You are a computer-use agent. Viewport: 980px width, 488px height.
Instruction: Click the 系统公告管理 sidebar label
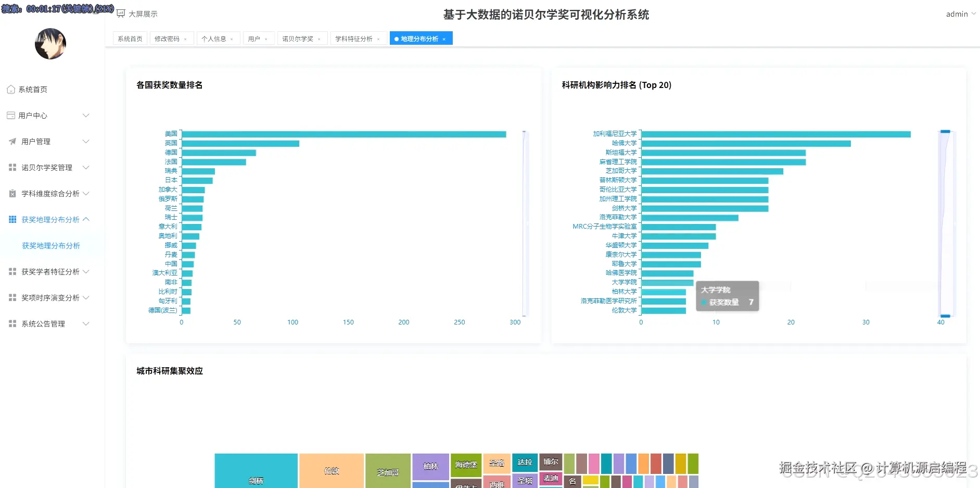click(43, 324)
